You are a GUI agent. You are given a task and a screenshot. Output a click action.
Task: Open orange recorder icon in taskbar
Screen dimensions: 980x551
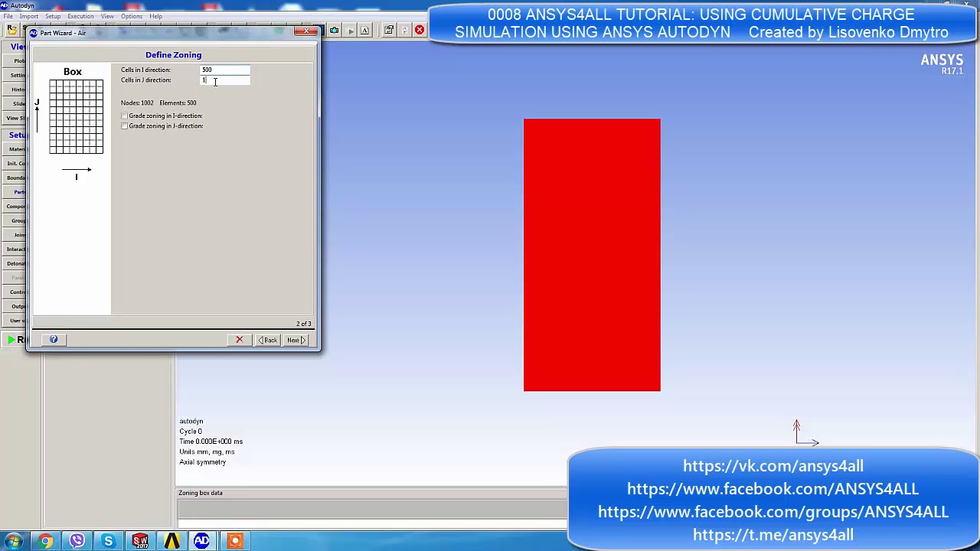point(234,541)
